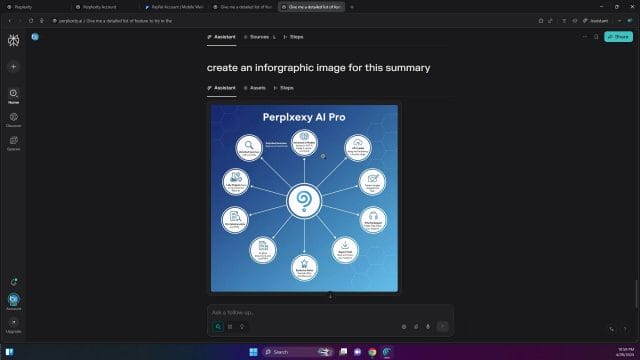Open the Perplexity AI Pro infographic image

pyautogui.click(x=304, y=198)
